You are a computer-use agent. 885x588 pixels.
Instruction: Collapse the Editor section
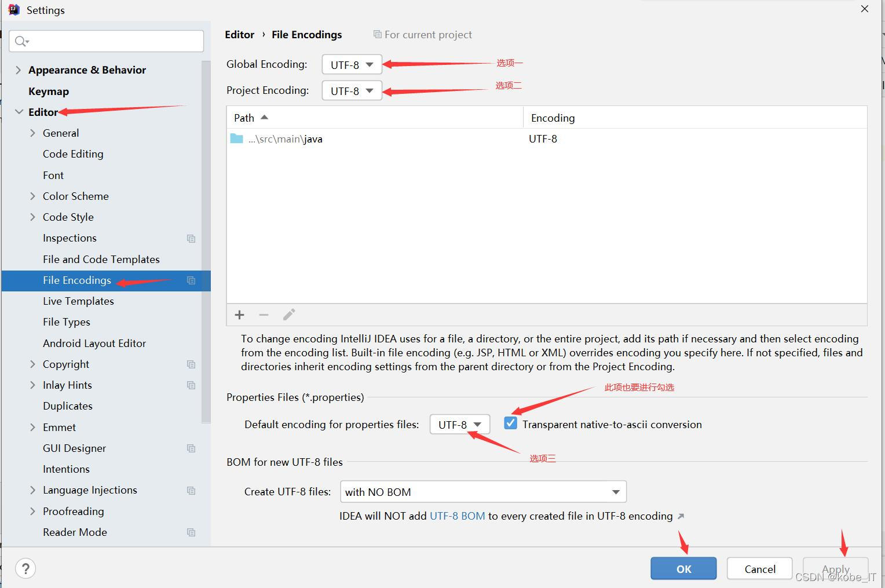point(19,112)
